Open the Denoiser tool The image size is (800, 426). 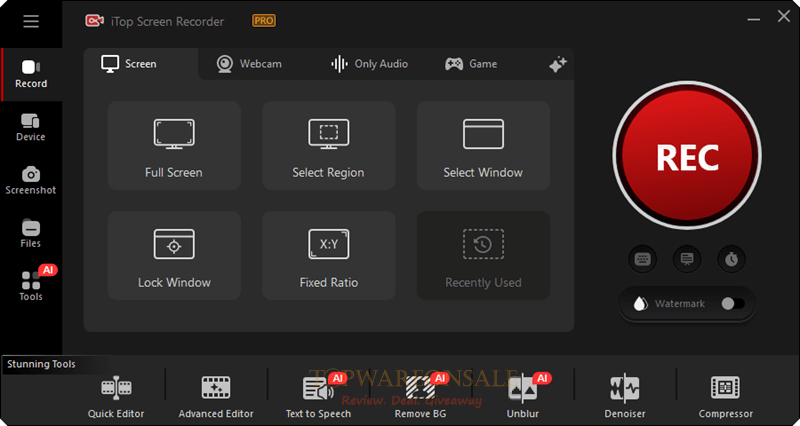(624, 397)
